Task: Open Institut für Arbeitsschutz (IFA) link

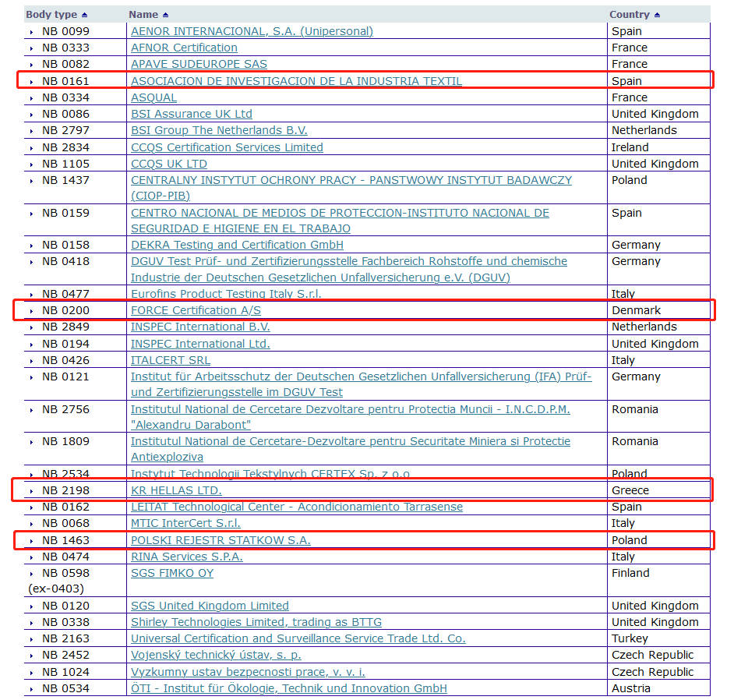Action: 361,384
